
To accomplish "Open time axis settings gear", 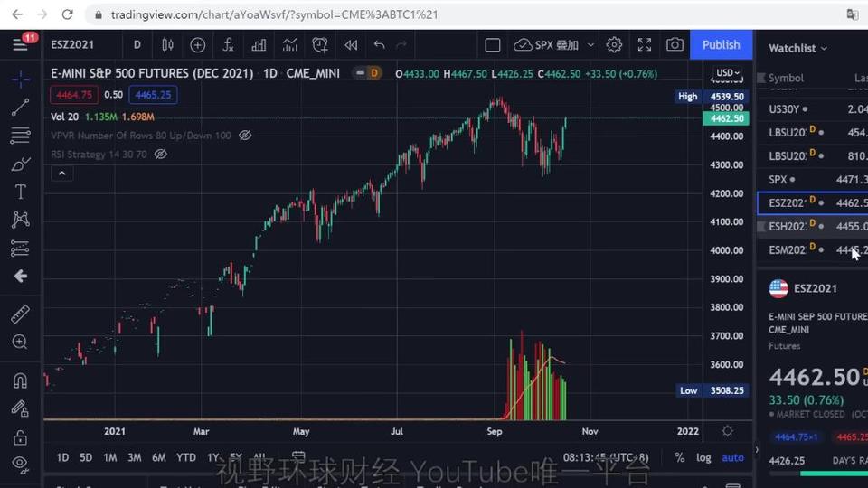I will [727, 430].
